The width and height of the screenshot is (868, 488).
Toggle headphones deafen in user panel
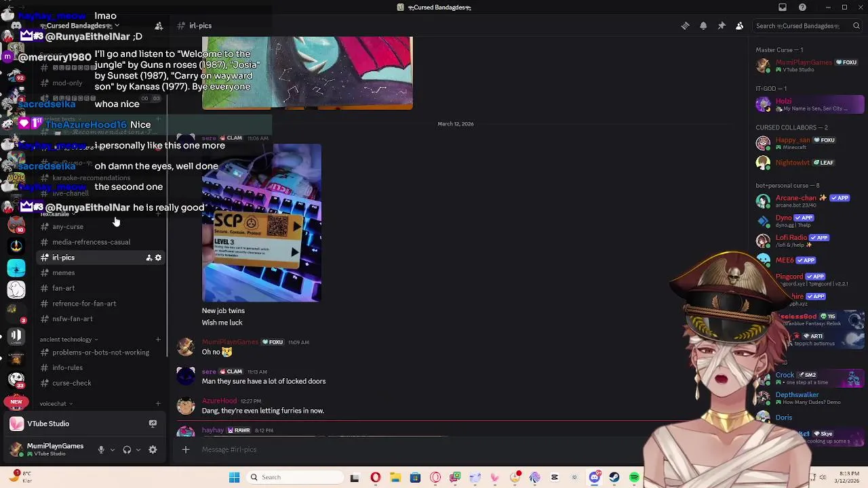[x=127, y=449]
